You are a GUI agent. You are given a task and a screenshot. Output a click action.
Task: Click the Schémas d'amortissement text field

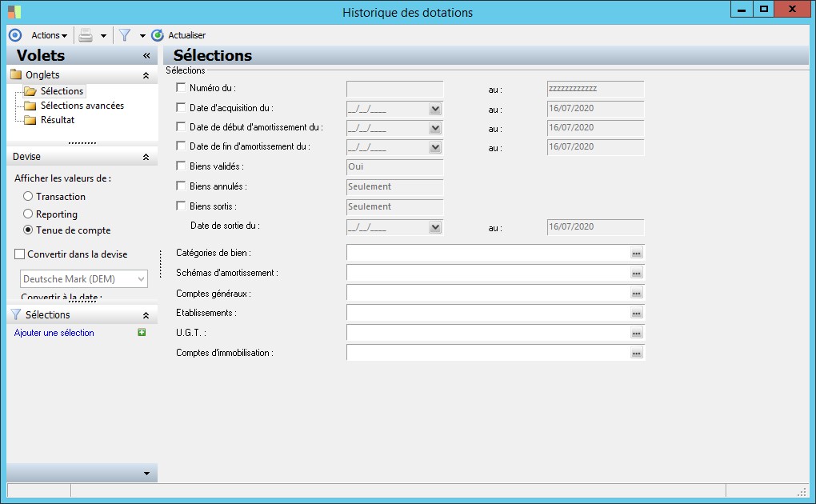coord(488,273)
